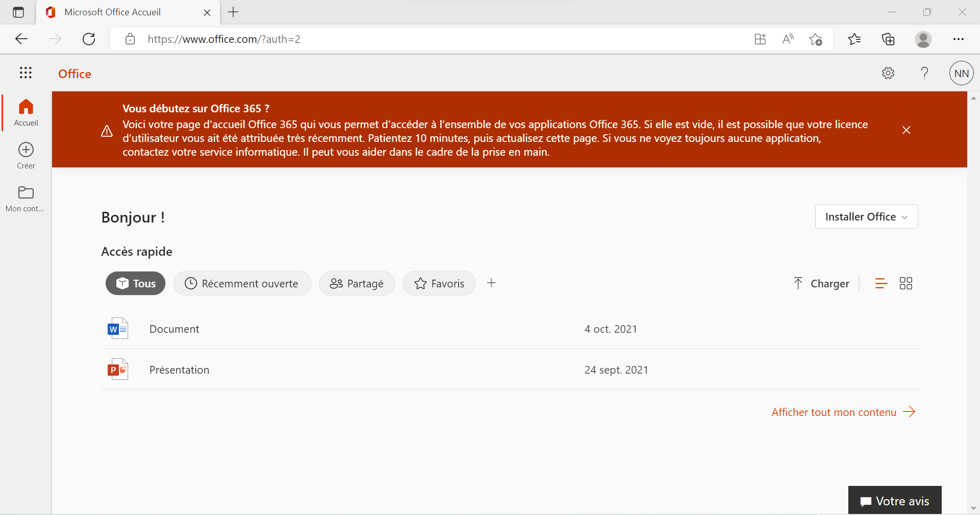Screen dimensions: 980x515
Task: Switch to list view
Action: coord(881,283)
